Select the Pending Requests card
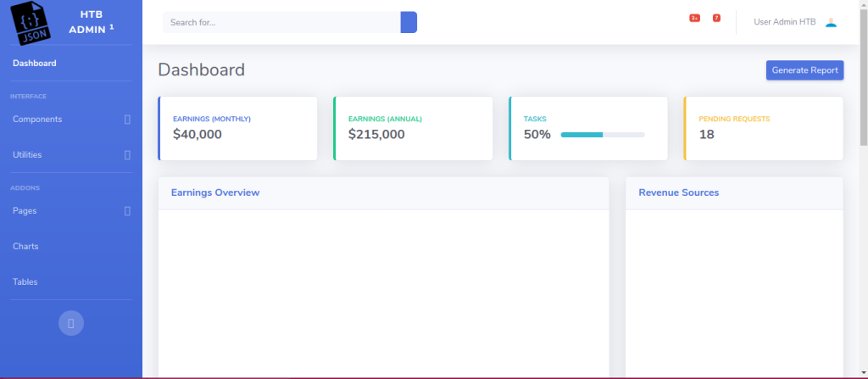868x379 pixels. pos(764,128)
